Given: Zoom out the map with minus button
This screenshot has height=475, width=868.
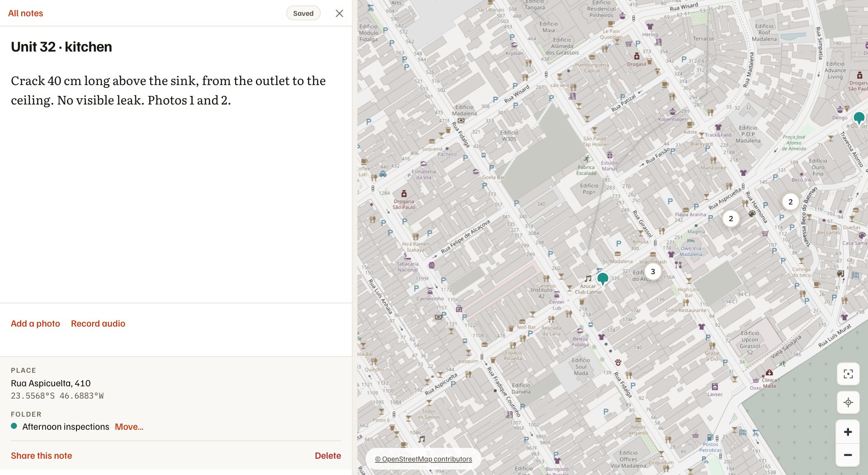Looking at the screenshot, I should coord(848,455).
